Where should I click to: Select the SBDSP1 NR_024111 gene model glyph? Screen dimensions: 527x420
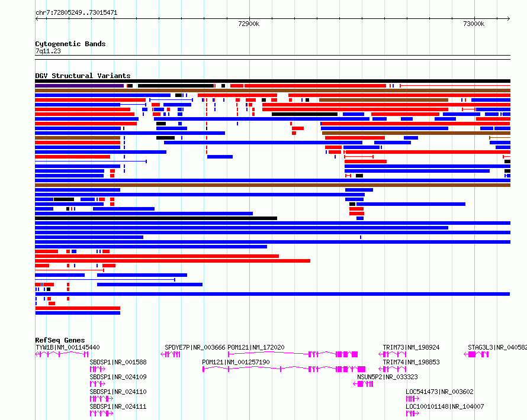(101, 413)
